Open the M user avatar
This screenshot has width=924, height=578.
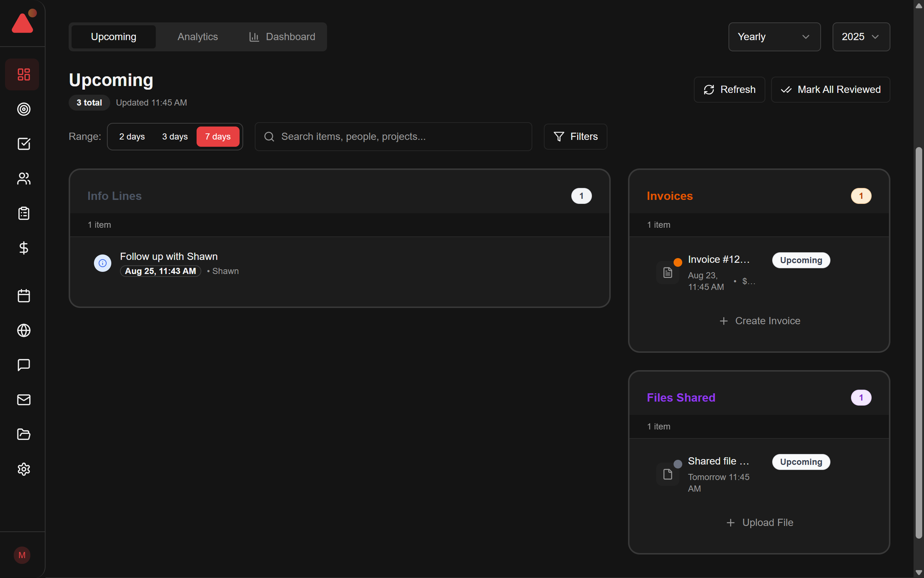point(22,555)
